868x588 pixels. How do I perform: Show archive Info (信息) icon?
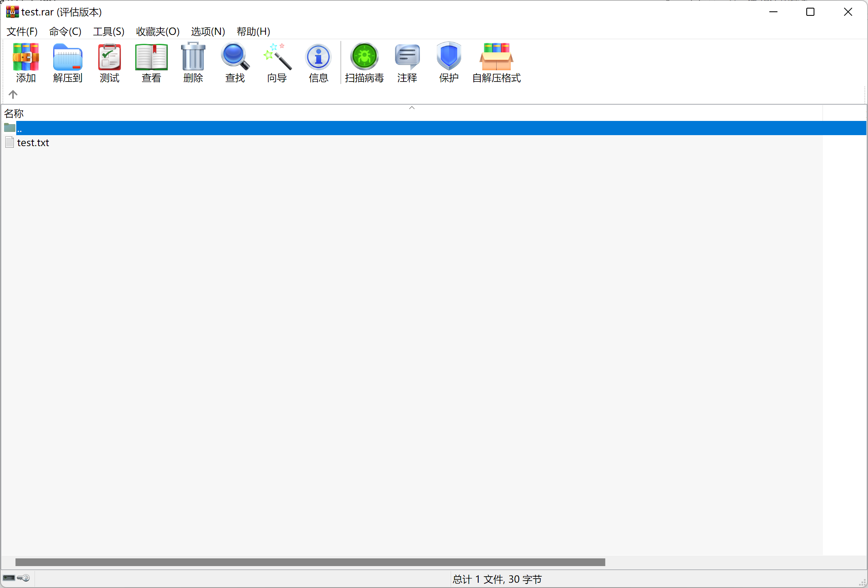tap(319, 63)
